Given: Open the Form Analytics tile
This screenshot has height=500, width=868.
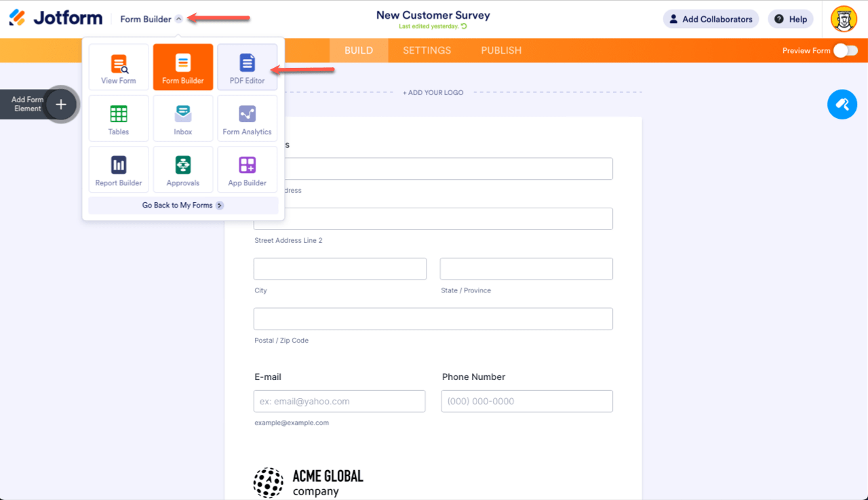Looking at the screenshot, I should pos(248,119).
